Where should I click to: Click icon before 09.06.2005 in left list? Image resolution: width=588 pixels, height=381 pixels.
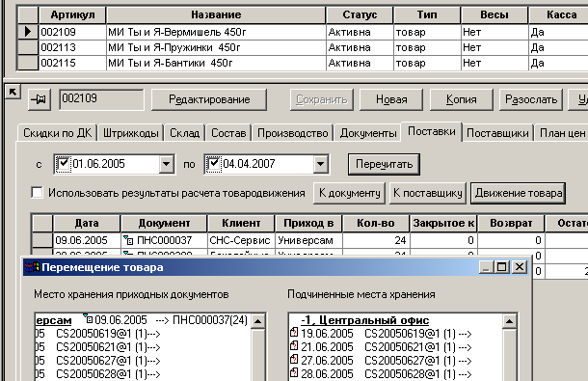pos(88,319)
